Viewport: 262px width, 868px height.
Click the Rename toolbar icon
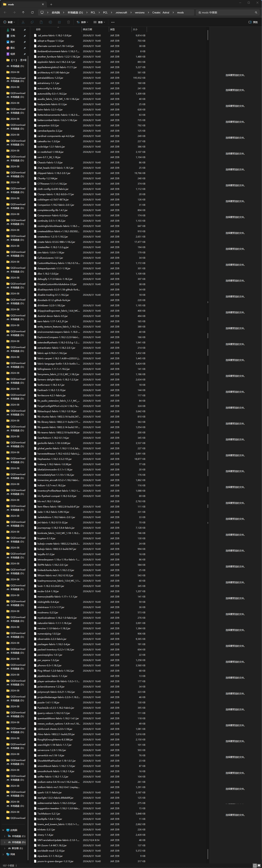(50, 22)
